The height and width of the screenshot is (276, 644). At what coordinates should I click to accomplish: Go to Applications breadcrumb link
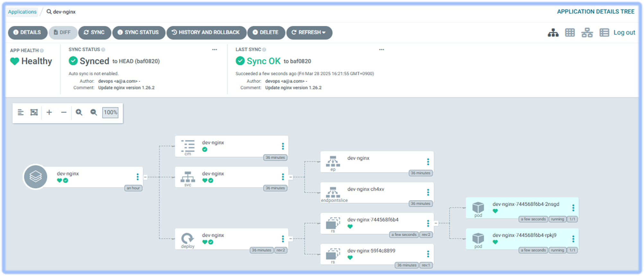click(x=22, y=12)
